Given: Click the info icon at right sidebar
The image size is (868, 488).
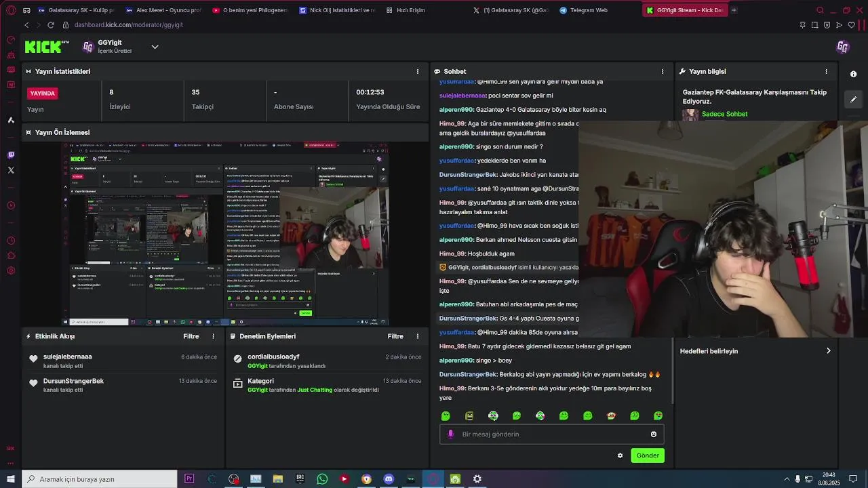Looking at the screenshot, I should tap(854, 74).
